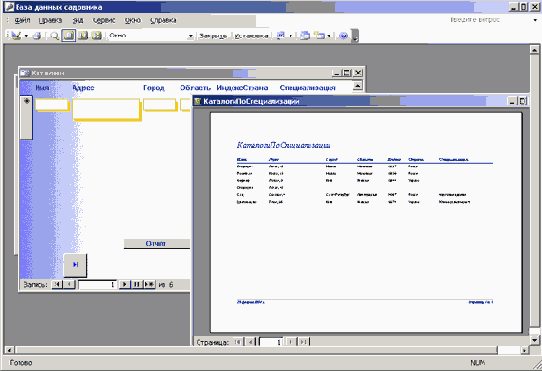Open the Database Window toolbar icon
The height and width of the screenshot is (371, 542).
coord(305,36)
